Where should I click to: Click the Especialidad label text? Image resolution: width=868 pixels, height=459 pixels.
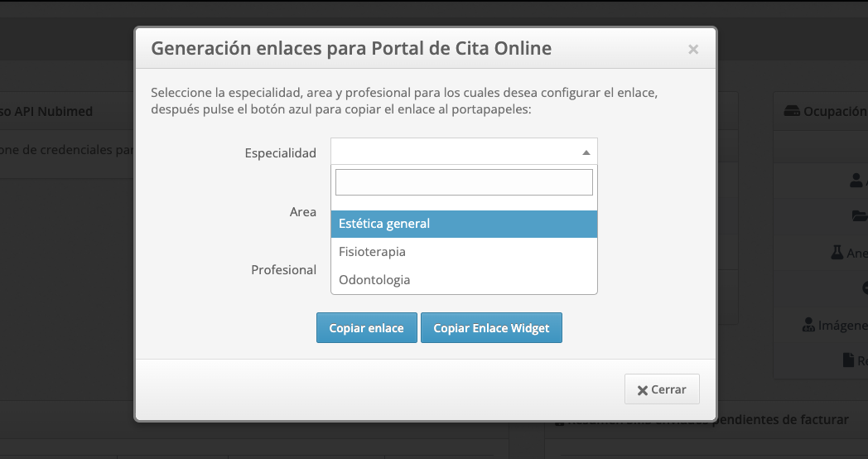281,152
